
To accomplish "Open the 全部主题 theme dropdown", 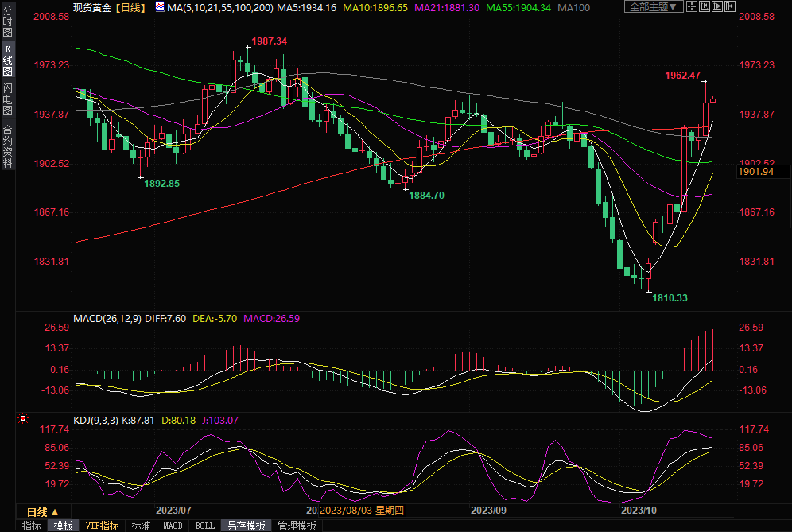I will [654, 7].
